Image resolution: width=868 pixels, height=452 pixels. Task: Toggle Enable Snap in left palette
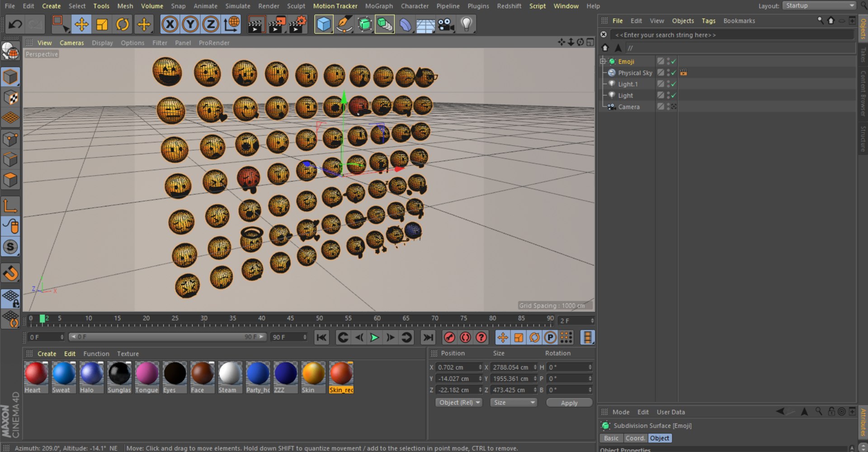(10, 273)
